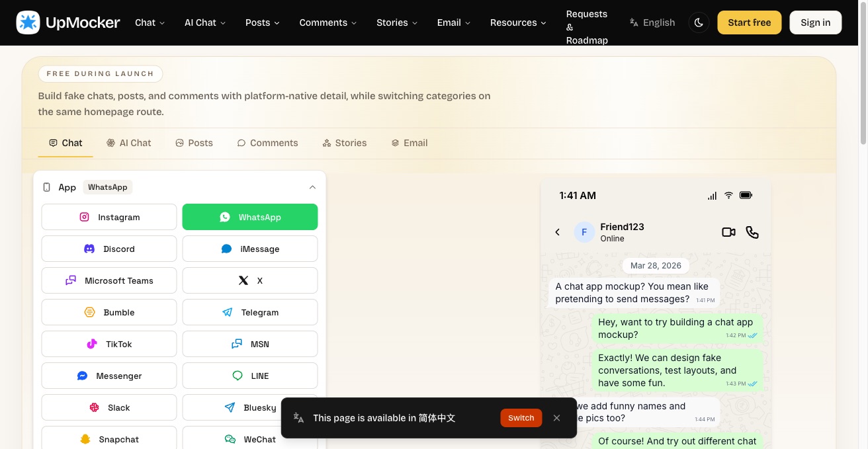Viewport: 868px width, 449px height.
Task: Click the video call icon in chat header
Action: [728, 232]
